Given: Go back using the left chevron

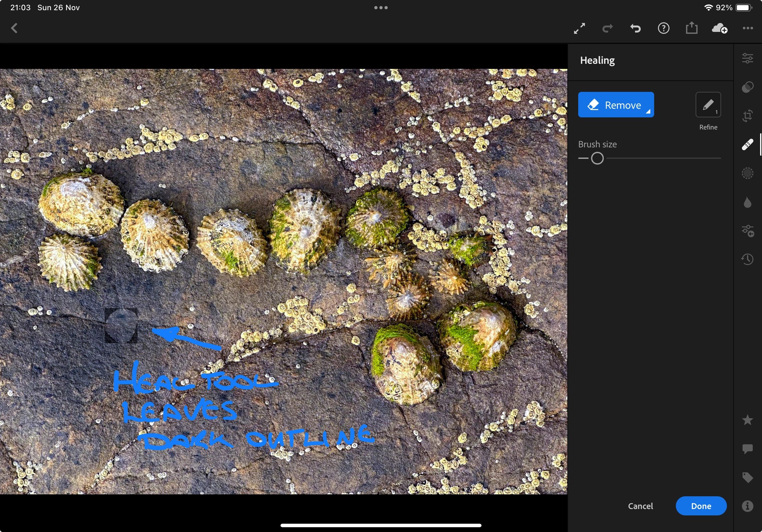Looking at the screenshot, I should (x=14, y=28).
